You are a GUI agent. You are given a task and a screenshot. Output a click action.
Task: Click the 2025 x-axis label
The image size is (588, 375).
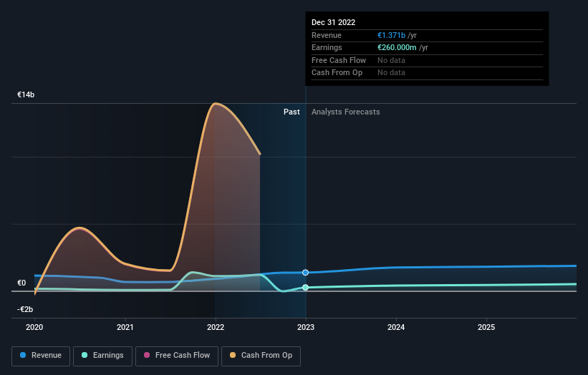click(486, 327)
